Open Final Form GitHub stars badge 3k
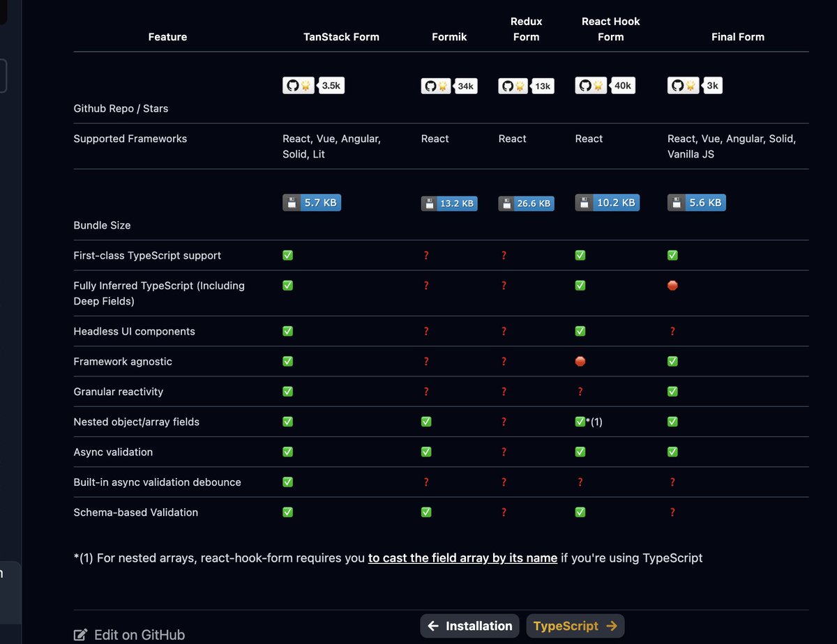This screenshot has height=644, width=837. [x=695, y=86]
